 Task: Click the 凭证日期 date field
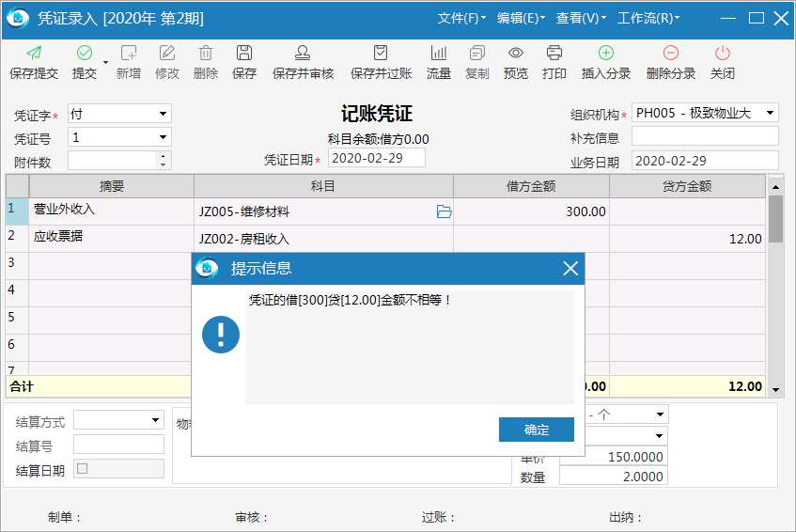pyautogui.click(x=377, y=158)
